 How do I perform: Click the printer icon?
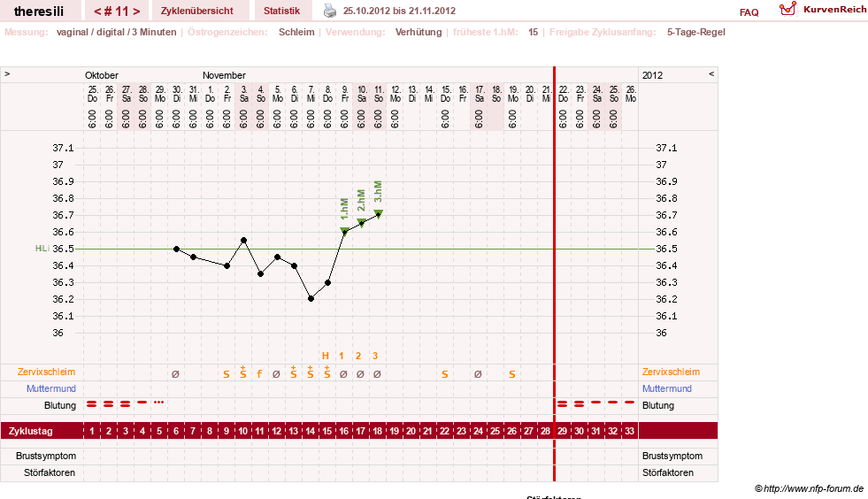tap(330, 11)
